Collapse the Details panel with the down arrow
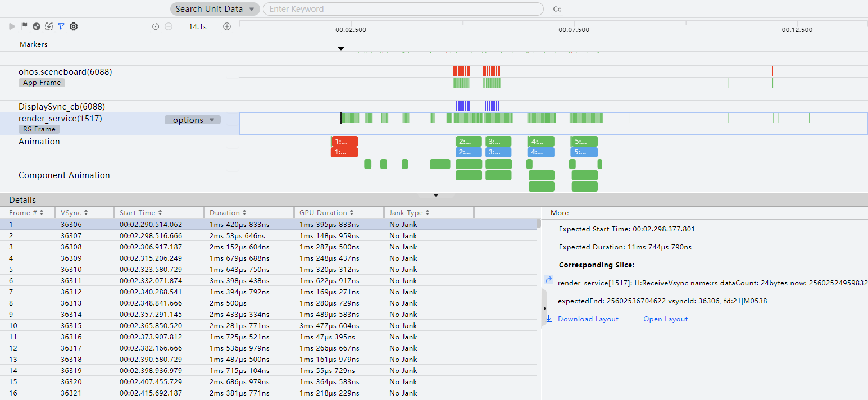The image size is (868, 400). click(435, 196)
